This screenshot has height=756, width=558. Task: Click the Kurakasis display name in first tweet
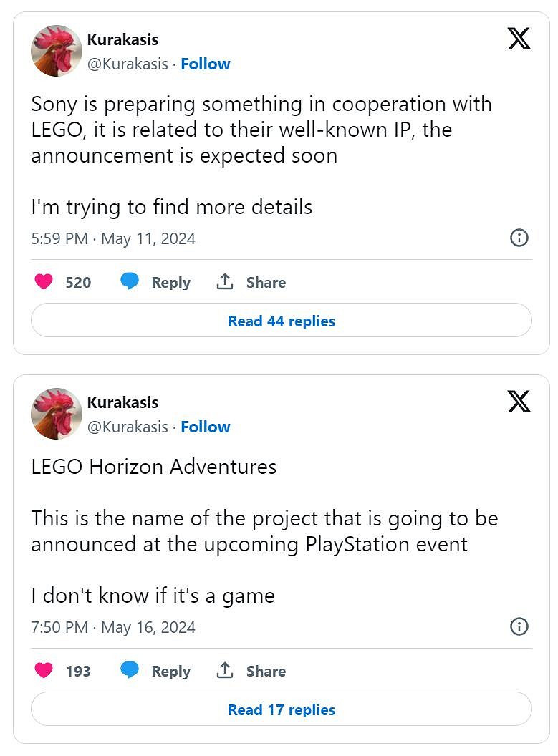[x=122, y=39]
